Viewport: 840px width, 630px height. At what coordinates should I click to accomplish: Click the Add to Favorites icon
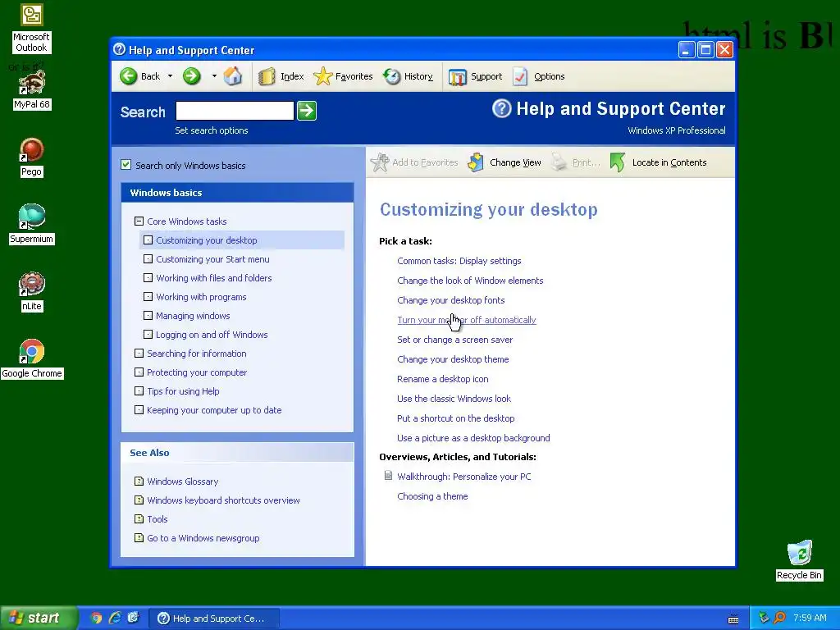pos(380,162)
